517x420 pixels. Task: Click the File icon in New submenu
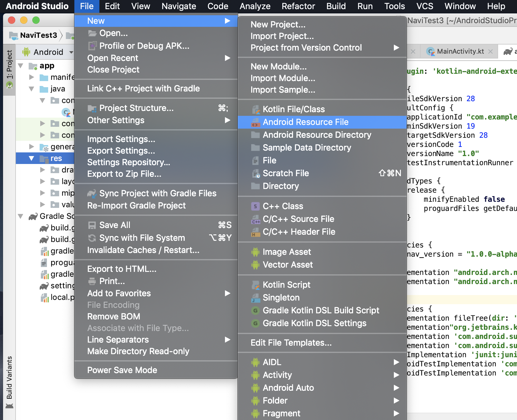pyautogui.click(x=255, y=161)
